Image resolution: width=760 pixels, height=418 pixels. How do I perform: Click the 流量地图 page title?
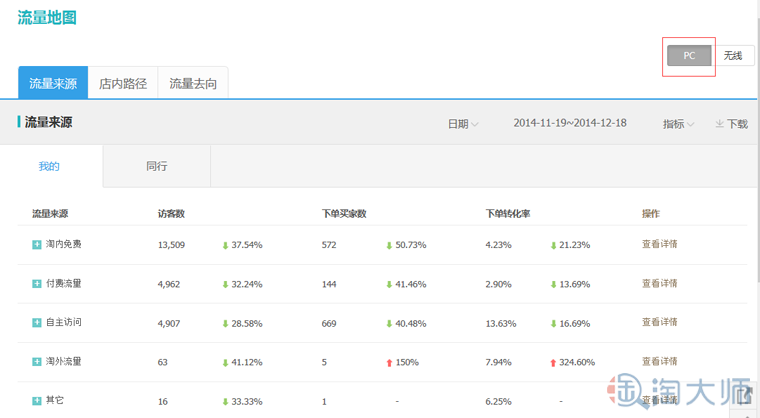click(x=47, y=17)
